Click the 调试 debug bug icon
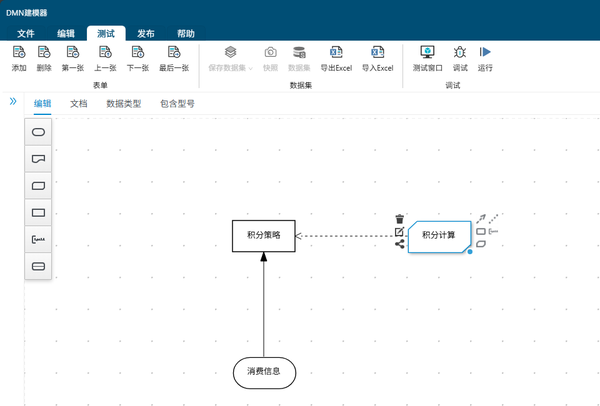This screenshot has width=600, height=406. coord(460,52)
